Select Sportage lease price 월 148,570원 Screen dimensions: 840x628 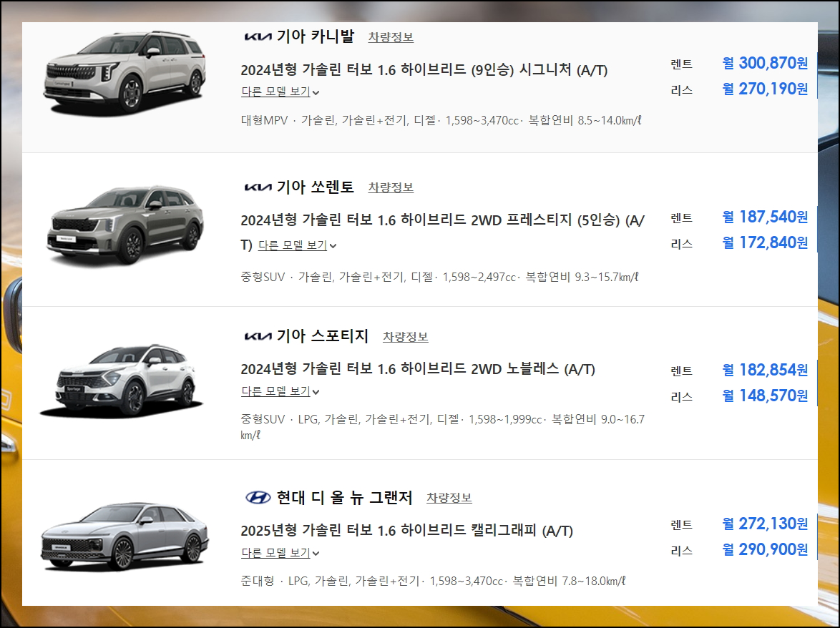tap(765, 396)
